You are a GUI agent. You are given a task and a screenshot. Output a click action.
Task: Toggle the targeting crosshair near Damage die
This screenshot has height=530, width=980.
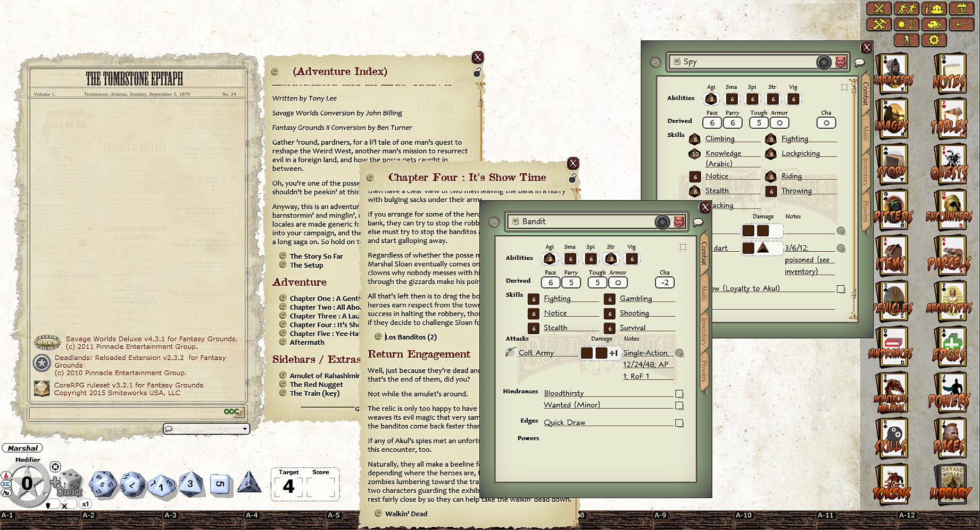pyautogui.click(x=55, y=467)
